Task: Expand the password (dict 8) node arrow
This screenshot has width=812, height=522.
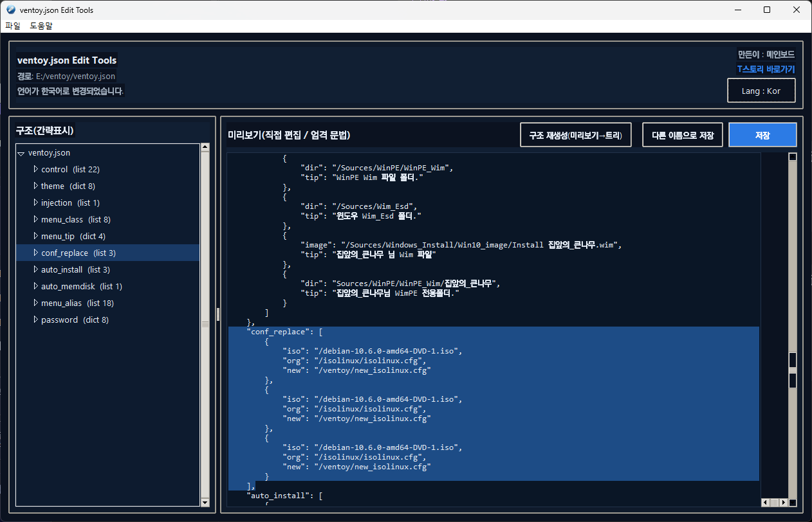Action: click(x=36, y=319)
